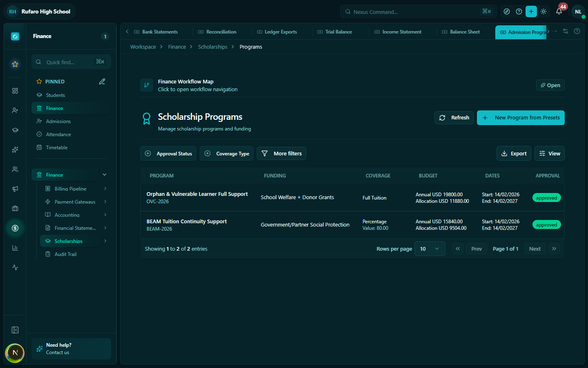Export the scholarship programs table
Viewport: 588px width, 368px height.
click(514, 153)
